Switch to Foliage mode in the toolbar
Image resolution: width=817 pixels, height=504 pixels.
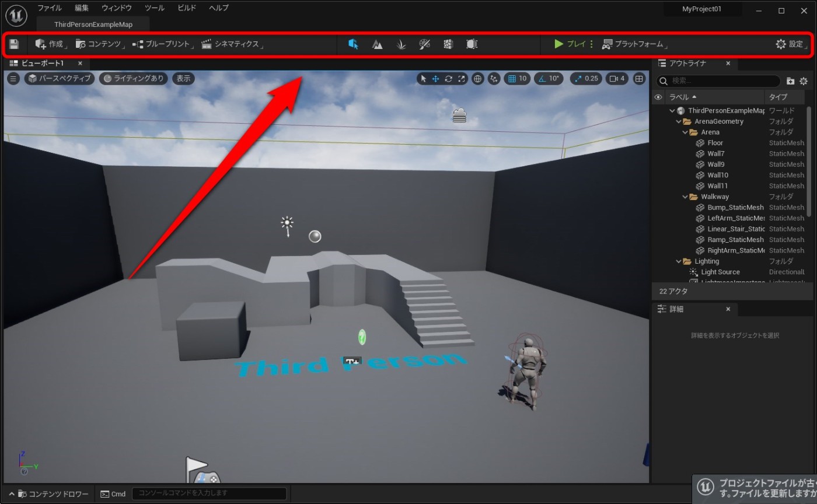tap(401, 44)
